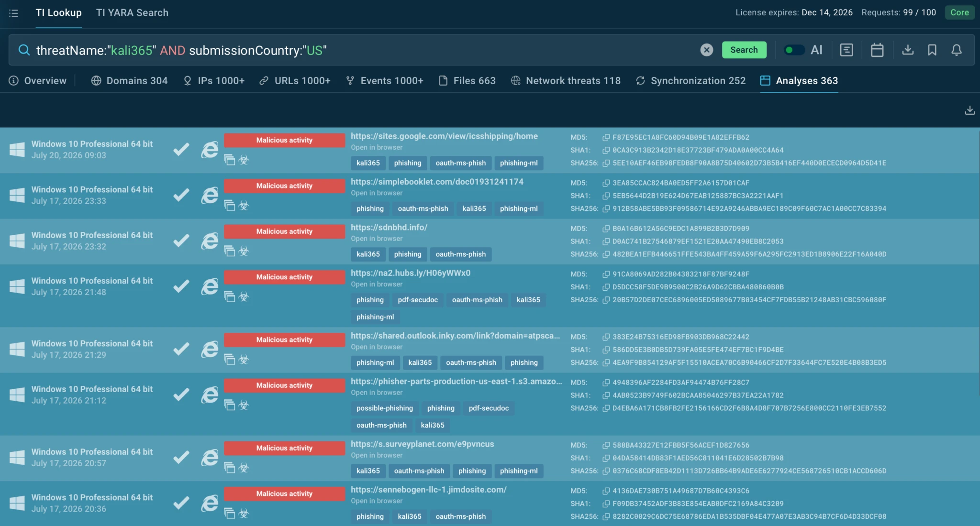Copy SHA256 of the sdnbhd.info analysis
Image resolution: width=980 pixels, height=526 pixels.
pos(606,254)
